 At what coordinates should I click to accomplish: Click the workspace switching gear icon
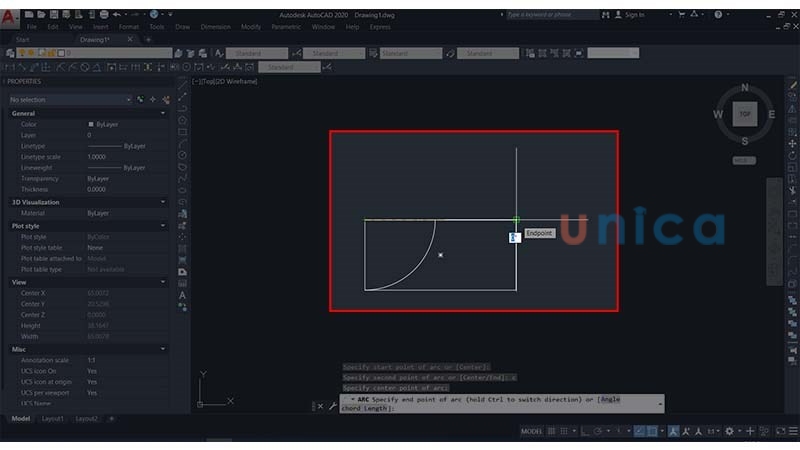coord(729,431)
